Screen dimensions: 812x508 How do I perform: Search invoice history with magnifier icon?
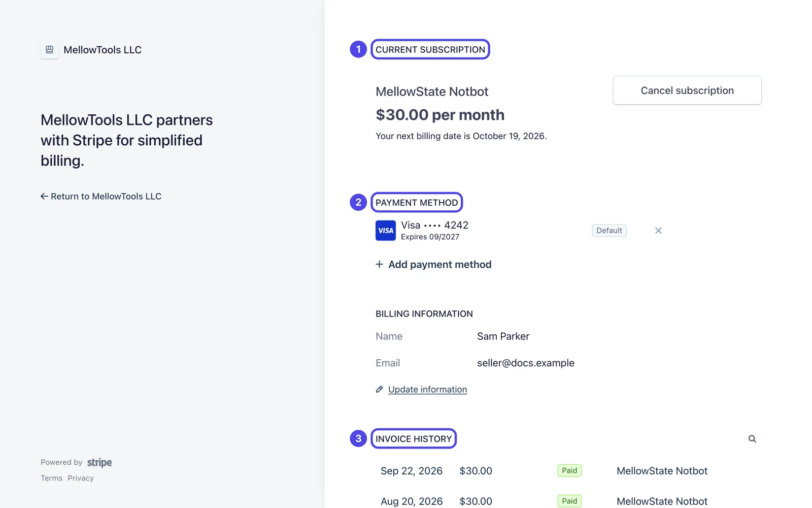tap(752, 439)
